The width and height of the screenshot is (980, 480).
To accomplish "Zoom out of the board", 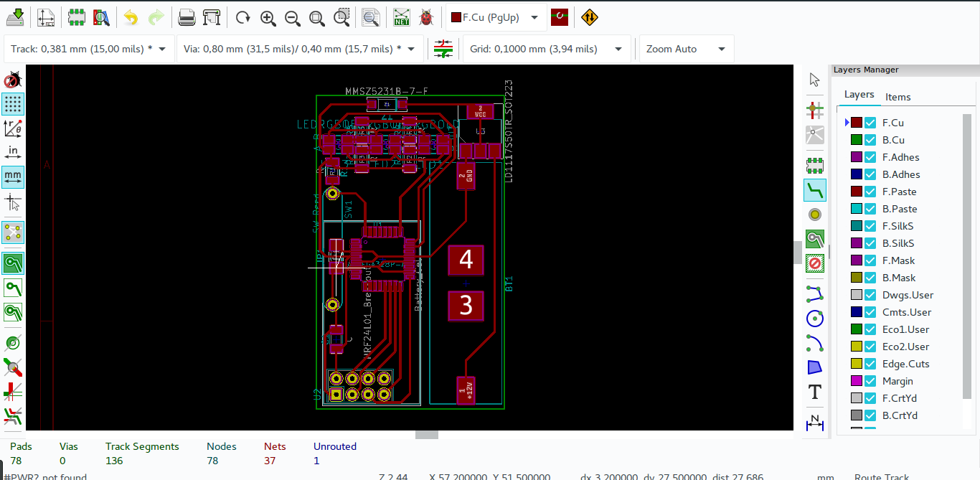I will point(292,17).
